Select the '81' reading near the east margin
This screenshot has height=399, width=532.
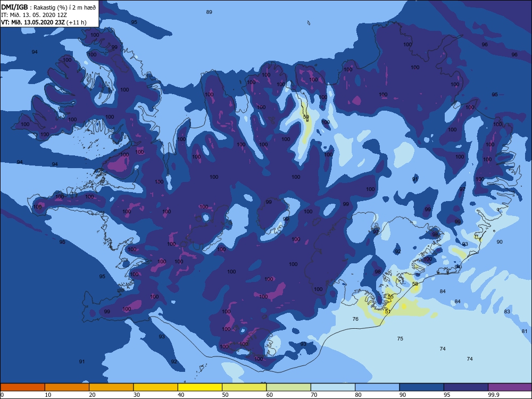click(x=525, y=331)
